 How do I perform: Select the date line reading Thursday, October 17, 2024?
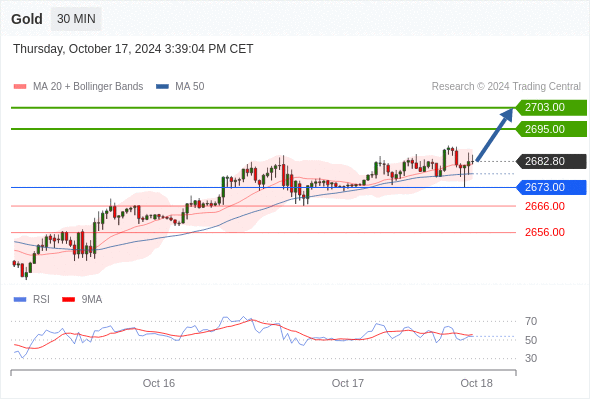pos(133,49)
